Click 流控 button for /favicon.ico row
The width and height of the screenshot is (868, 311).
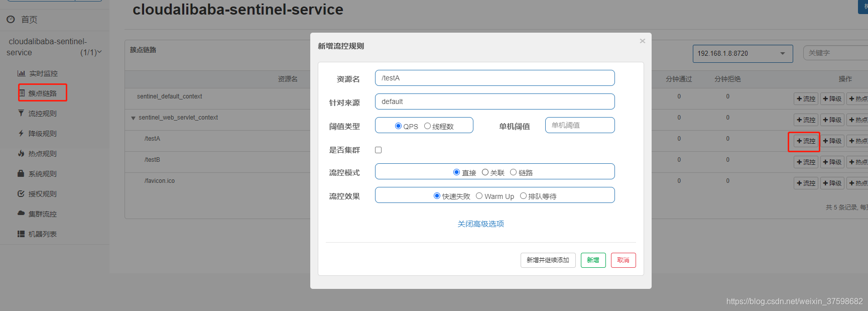[806, 183]
